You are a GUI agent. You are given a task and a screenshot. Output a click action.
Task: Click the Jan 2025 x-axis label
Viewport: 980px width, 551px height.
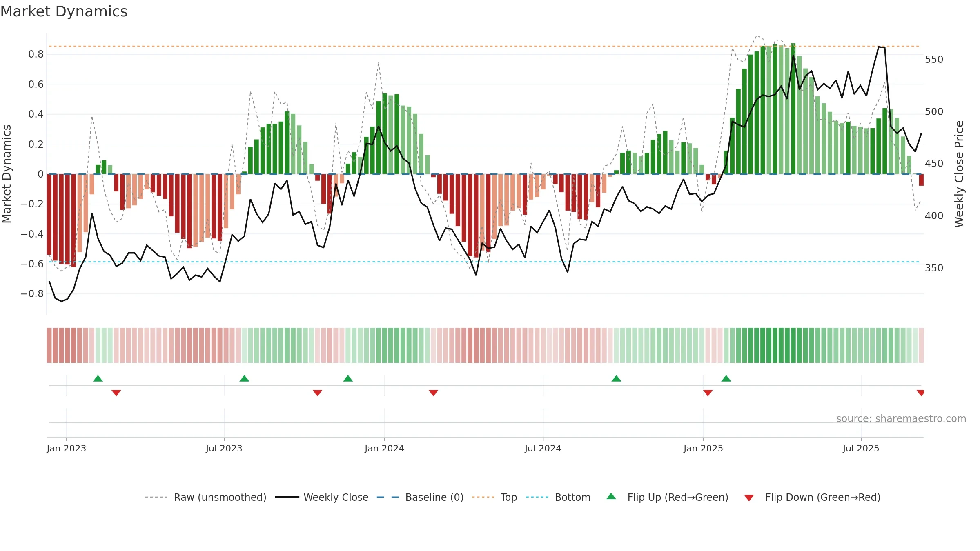click(703, 448)
